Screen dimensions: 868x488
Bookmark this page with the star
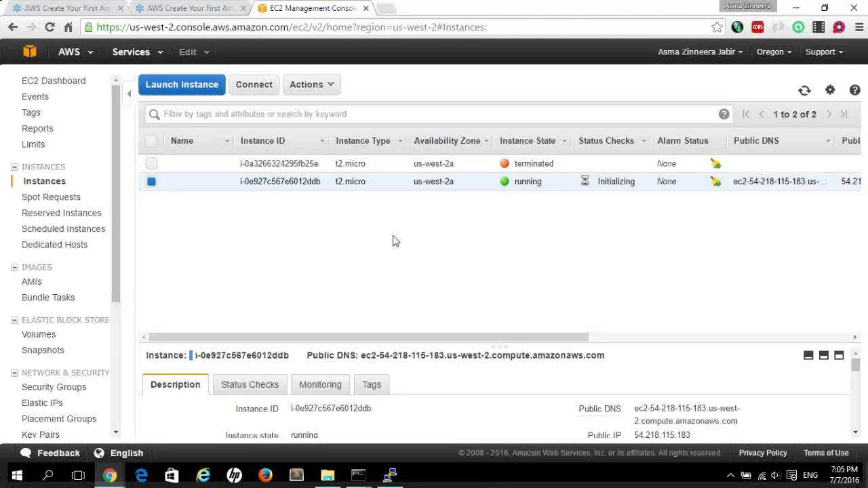(x=717, y=27)
